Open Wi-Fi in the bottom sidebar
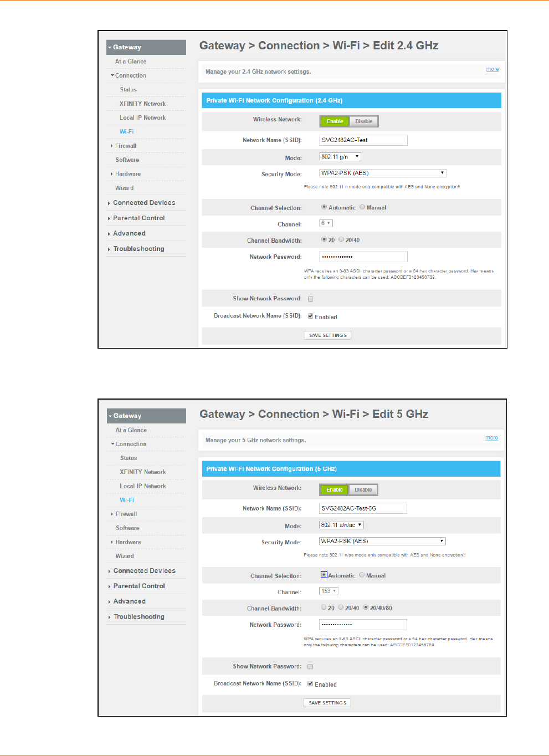The image size is (549, 756). (127, 500)
